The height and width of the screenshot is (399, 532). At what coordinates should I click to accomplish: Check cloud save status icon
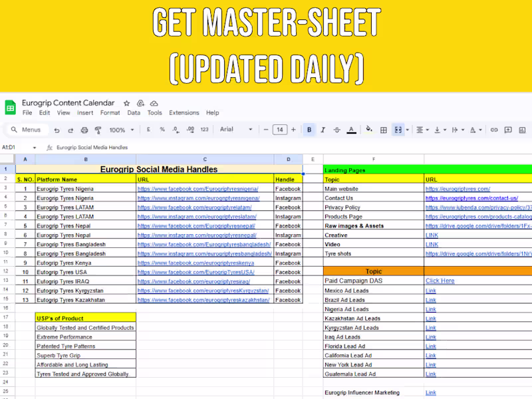154,103
